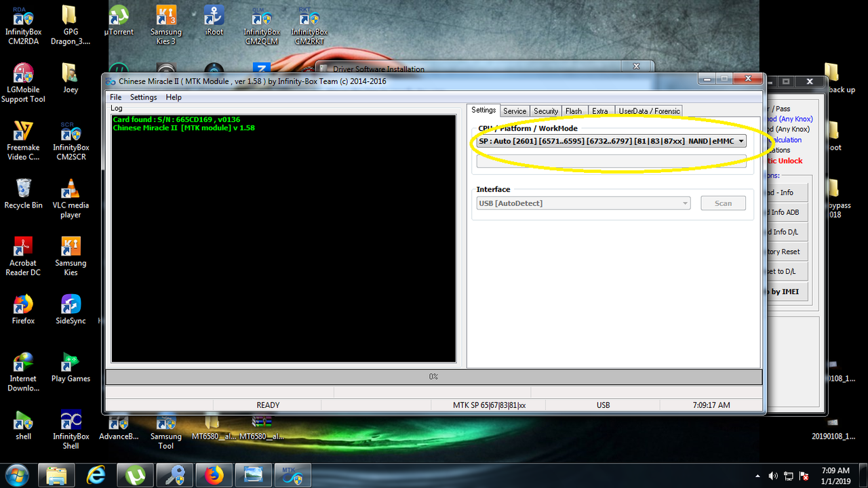This screenshot has width=868, height=488.
Task: Launch VLC media player shortcut
Action: [71, 199]
